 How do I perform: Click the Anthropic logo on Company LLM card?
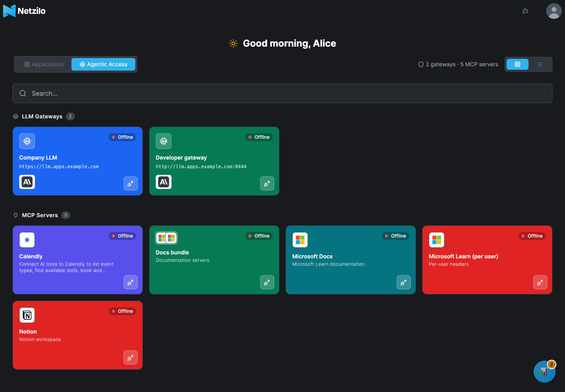tap(27, 182)
